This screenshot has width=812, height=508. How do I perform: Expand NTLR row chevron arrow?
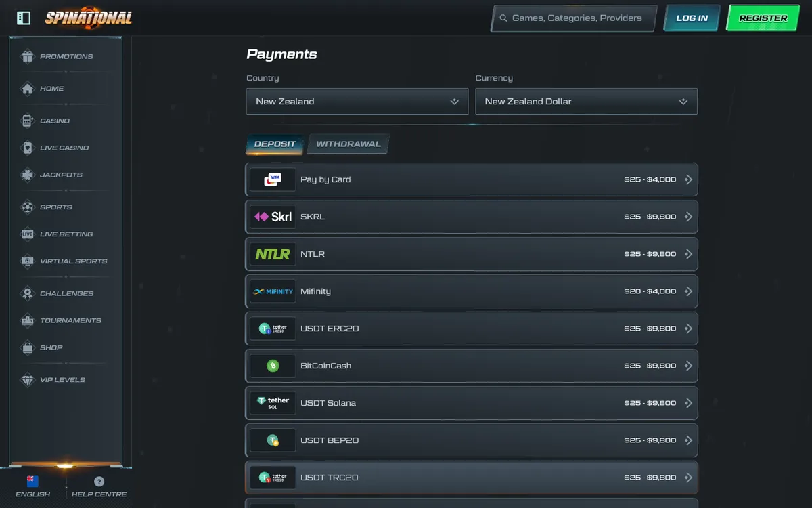(x=688, y=254)
